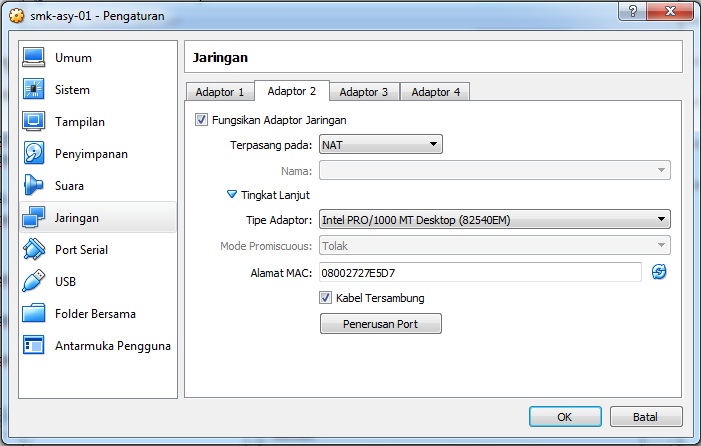Select the Penyimpanan category label

click(91, 154)
